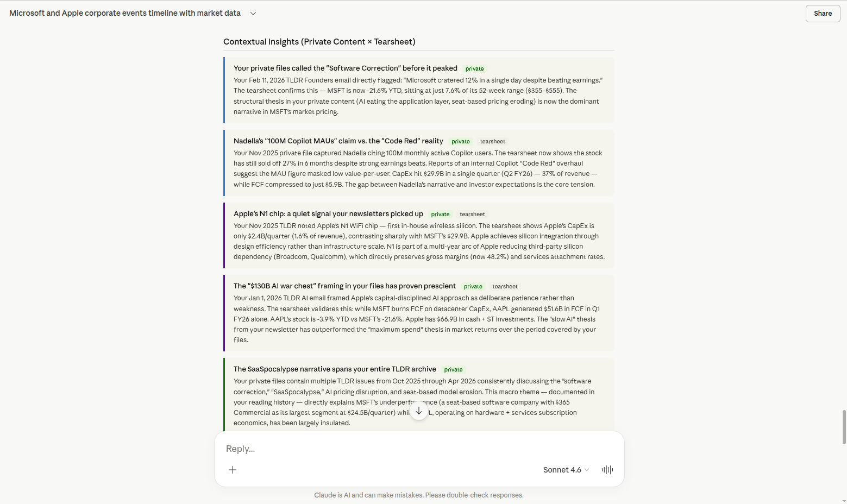The image size is (847, 504).
Task: Click the tearsheet badge on Apple's N1 chip insight
Action: coord(472,214)
